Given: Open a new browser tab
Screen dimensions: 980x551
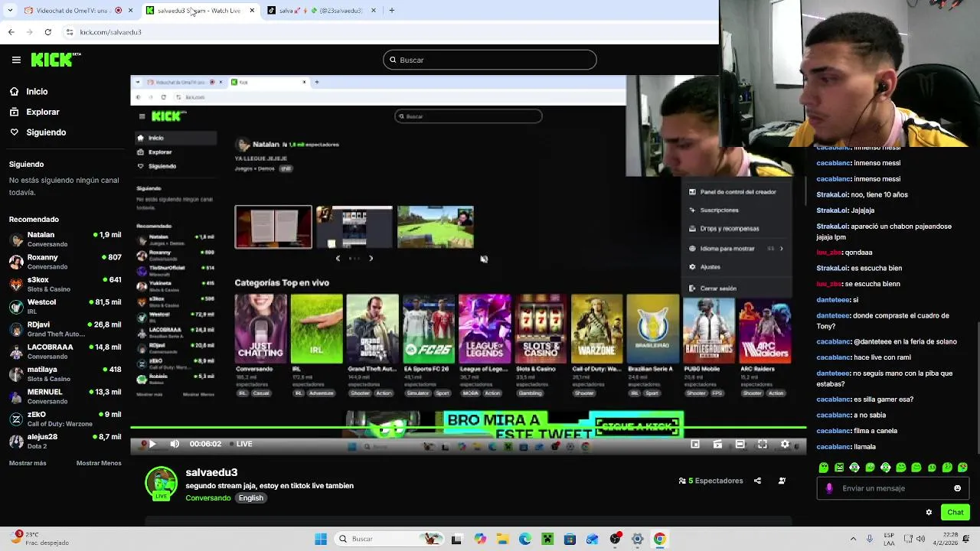Looking at the screenshot, I should pos(391,11).
